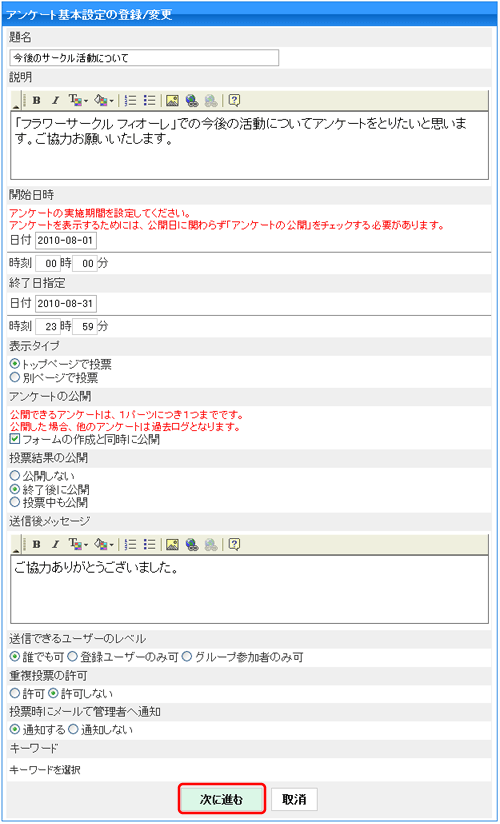This screenshot has height=824, width=500.
Task: Apply italic in the 説明 editor toolbar
Action: pyautogui.click(x=56, y=100)
